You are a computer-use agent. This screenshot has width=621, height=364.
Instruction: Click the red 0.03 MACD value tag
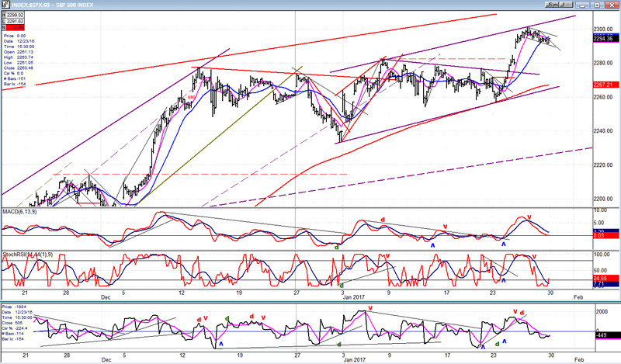pos(606,236)
